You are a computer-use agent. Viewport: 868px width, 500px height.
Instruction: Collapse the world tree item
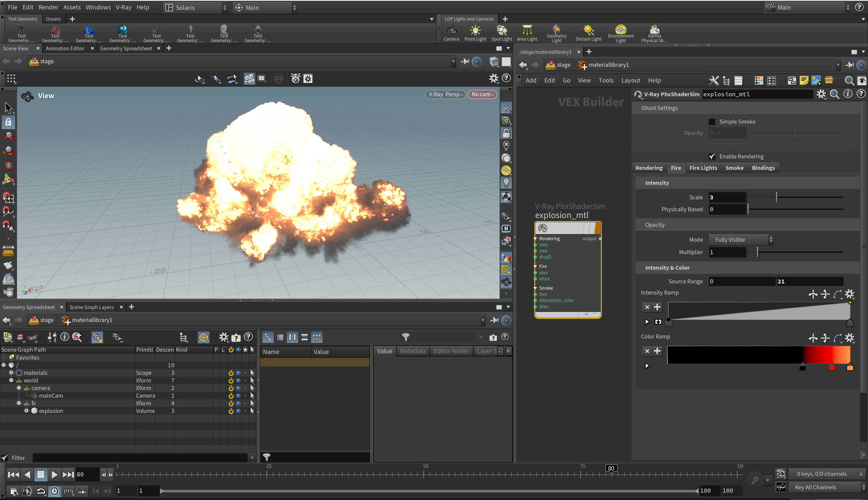[11, 380]
